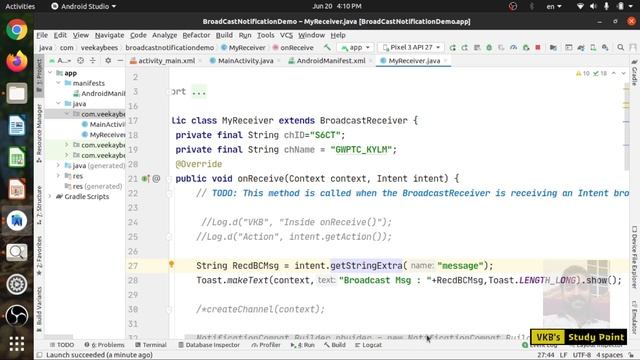Select MainActivity in project tree
The height and width of the screenshot is (360, 640).
coord(103,124)
